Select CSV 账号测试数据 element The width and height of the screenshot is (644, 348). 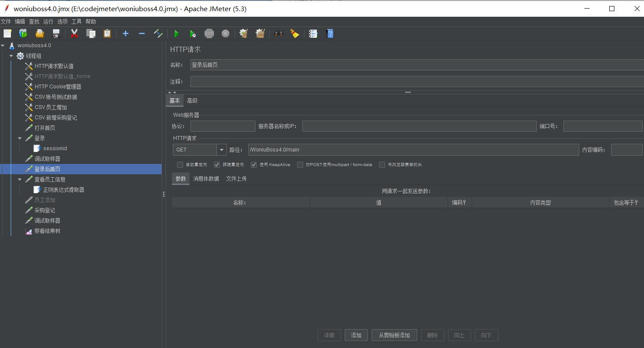(56, 97)
